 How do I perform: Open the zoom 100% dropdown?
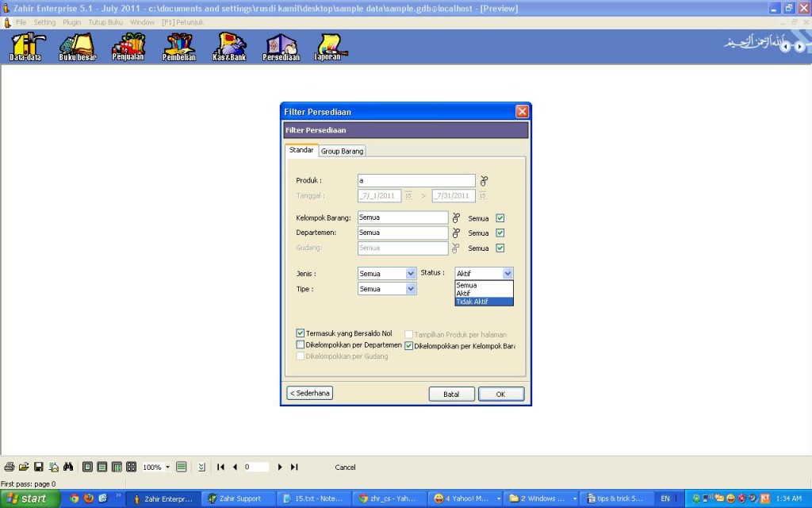click(x=168, y=467)
